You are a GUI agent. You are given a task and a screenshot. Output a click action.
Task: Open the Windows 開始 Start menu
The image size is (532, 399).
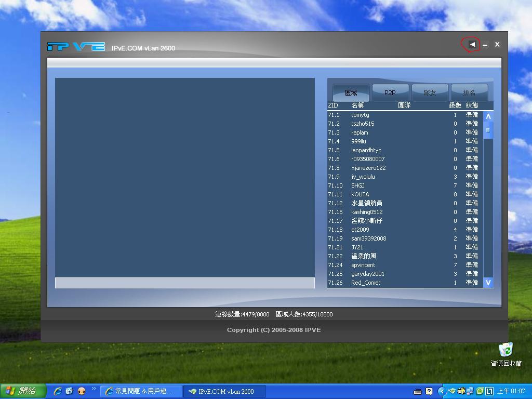[22, 391]
